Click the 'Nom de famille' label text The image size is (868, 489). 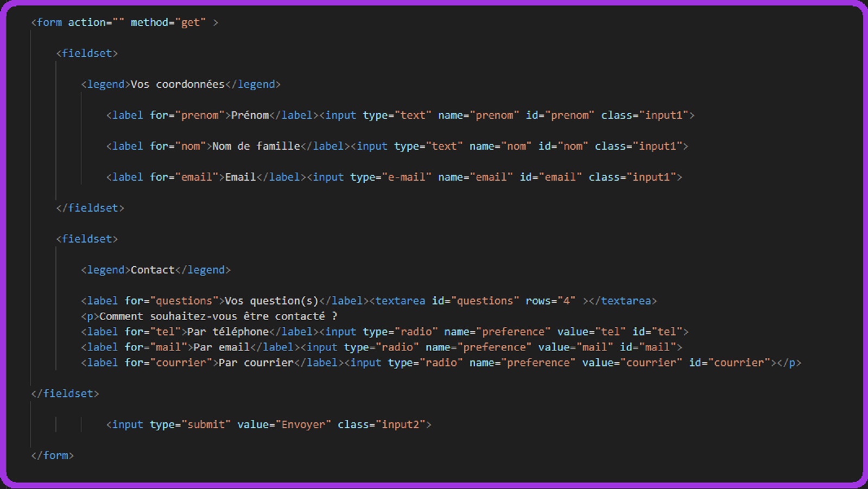click(x=256, y=146)
